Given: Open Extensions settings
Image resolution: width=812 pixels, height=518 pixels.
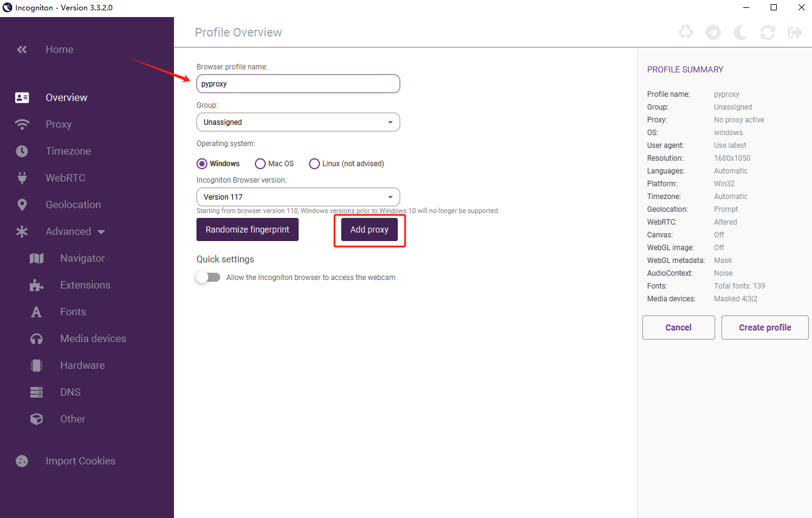Looking at the screenshot, I should tap(85, 285).
